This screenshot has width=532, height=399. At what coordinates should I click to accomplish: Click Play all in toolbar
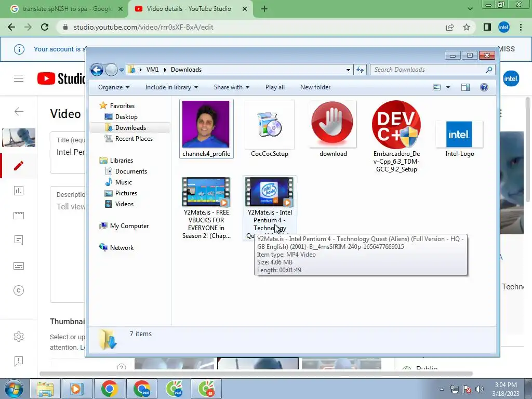[275, 87]
